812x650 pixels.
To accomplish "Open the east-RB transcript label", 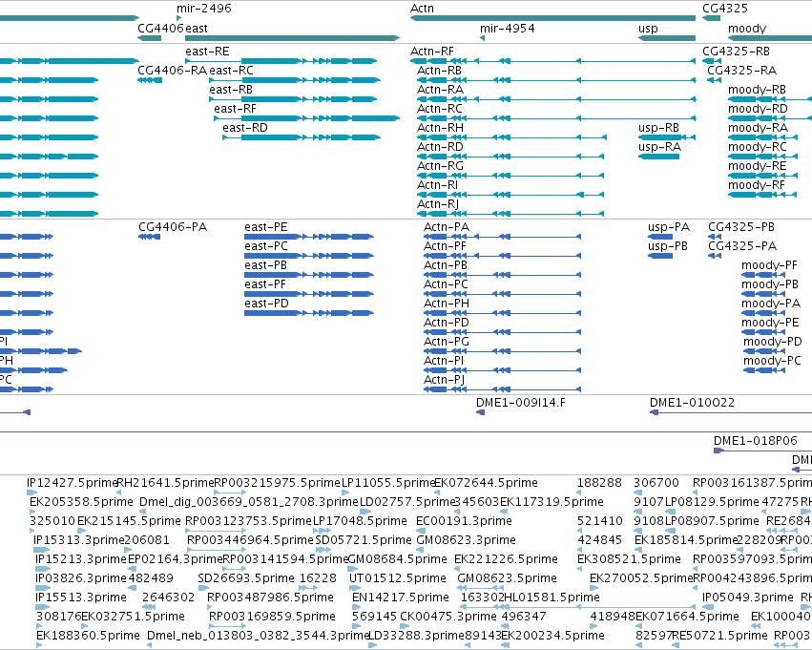I will click(231, 90).
